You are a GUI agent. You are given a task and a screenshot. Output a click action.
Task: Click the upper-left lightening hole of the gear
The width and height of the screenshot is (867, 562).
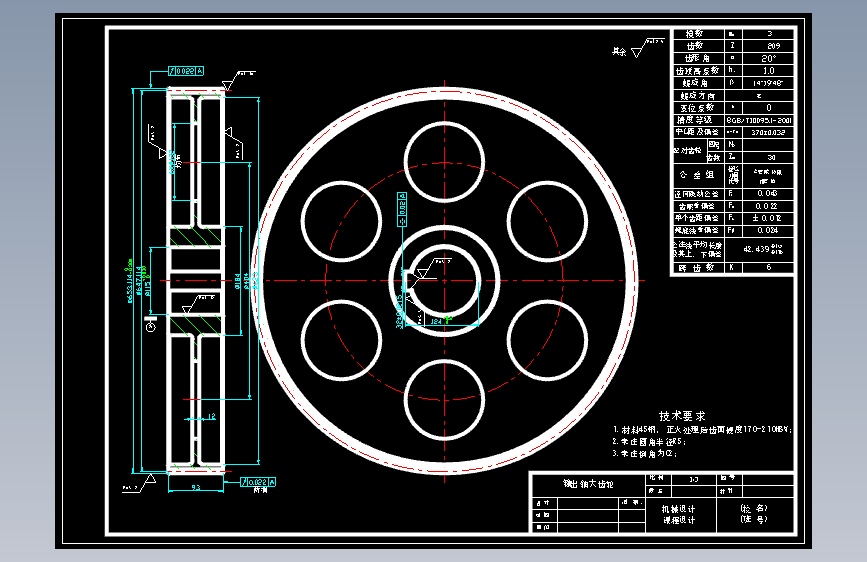[x=341, y=221]
